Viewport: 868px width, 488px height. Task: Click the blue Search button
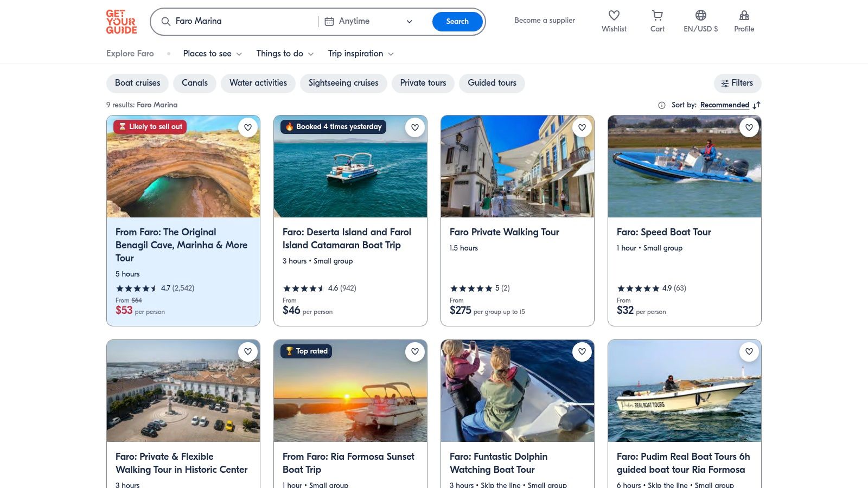click(x=457, y=22)
